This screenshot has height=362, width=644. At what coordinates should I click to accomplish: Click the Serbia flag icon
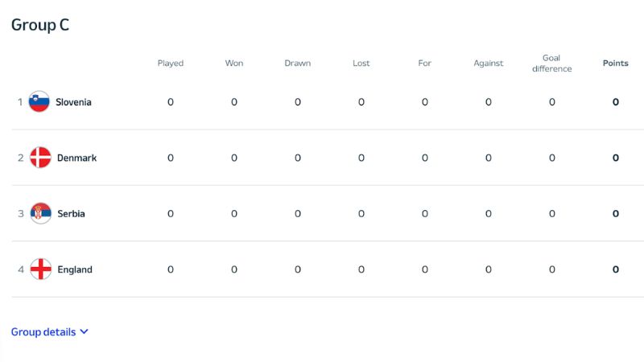click(x=41, y=213)
